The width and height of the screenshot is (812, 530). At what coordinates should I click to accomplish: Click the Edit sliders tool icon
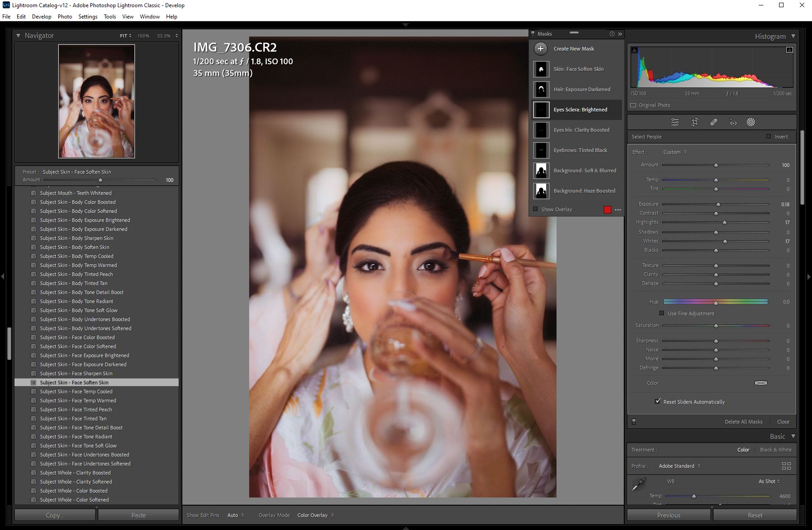click(675, 122)
